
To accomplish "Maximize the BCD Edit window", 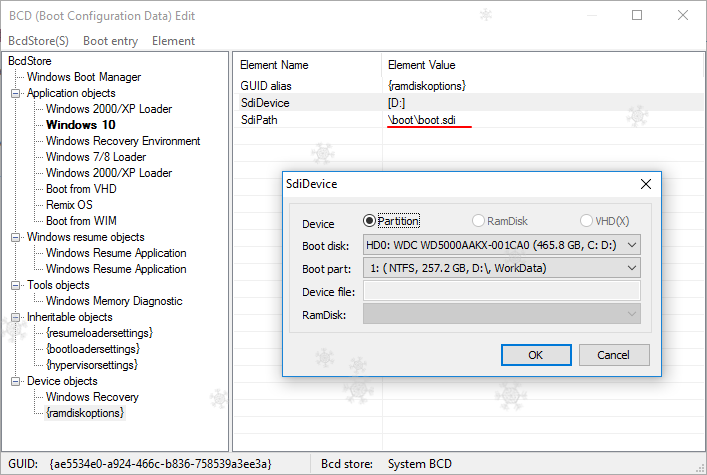I will click(x=637, y=15).
